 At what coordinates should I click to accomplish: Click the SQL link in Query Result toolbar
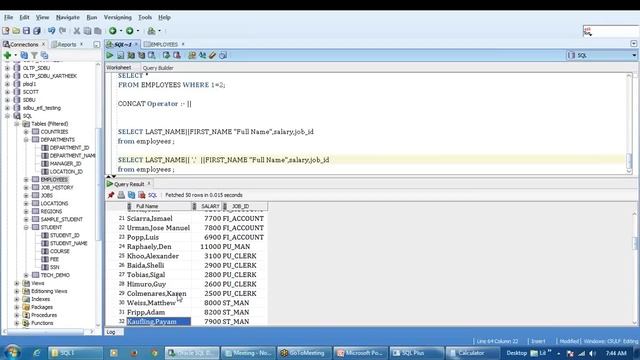153,195
